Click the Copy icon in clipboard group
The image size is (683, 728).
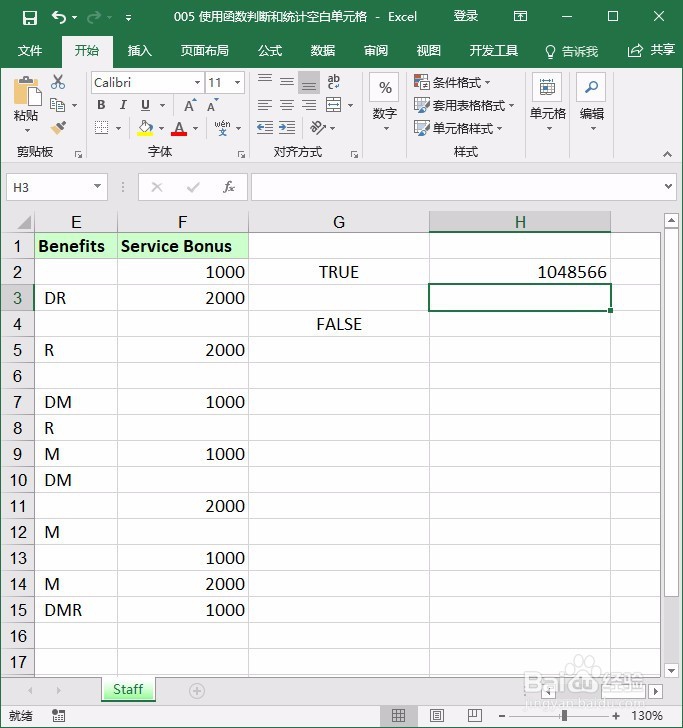pos(57,105)
